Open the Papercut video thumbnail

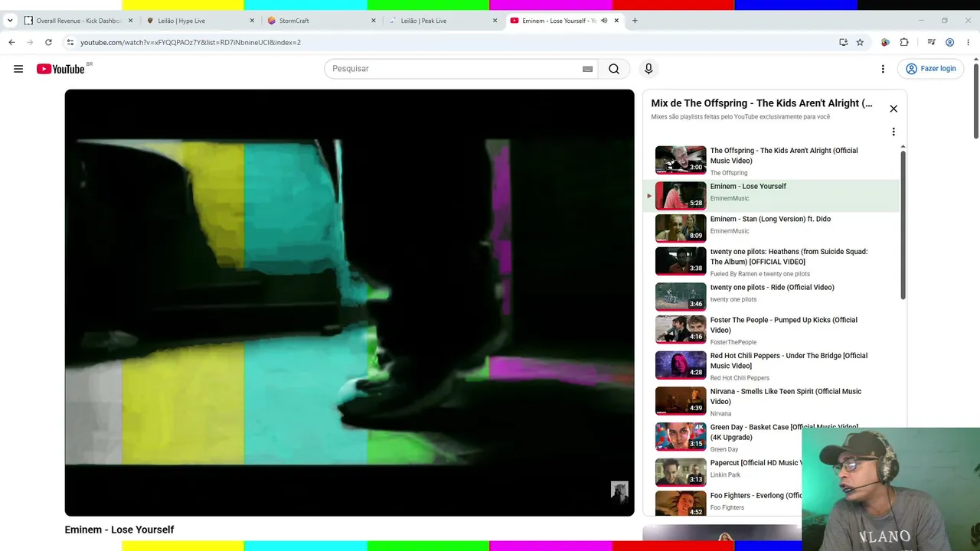[x=681, y=472]
